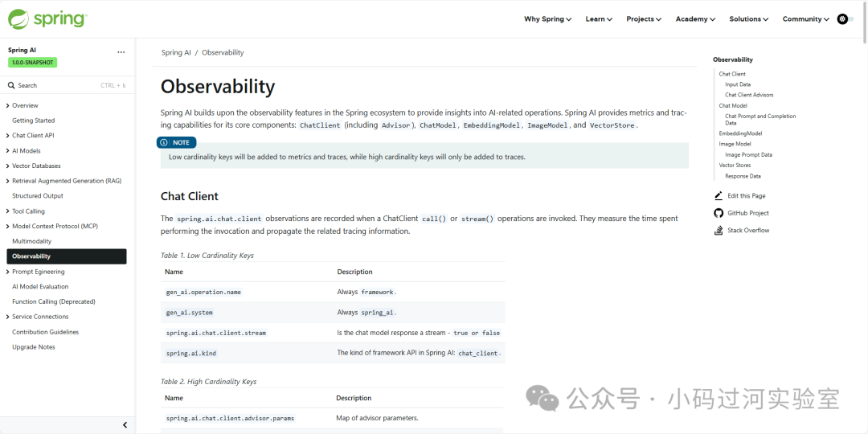Open Getting Started in the sidebar
The image size is (868, 434).
tap(33, 120)
